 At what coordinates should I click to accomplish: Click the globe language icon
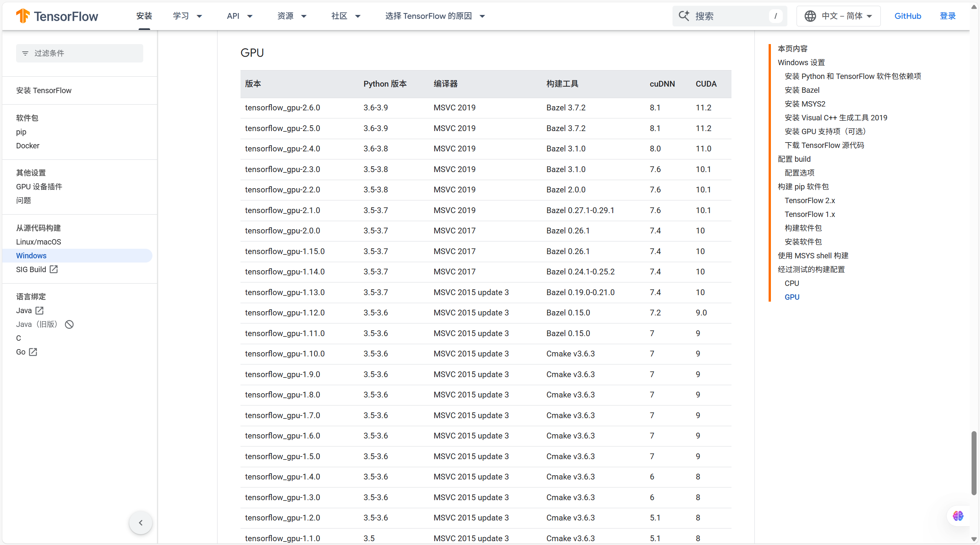(x=810, y=16)
